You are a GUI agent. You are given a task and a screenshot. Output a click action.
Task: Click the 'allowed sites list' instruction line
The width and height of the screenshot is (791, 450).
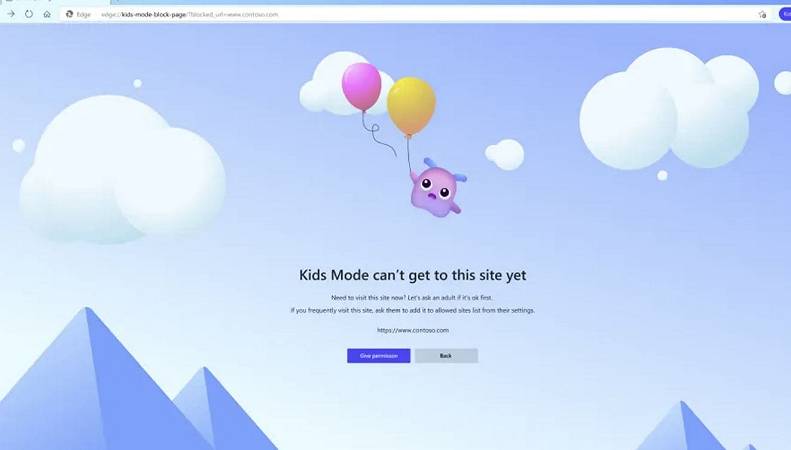413,310
